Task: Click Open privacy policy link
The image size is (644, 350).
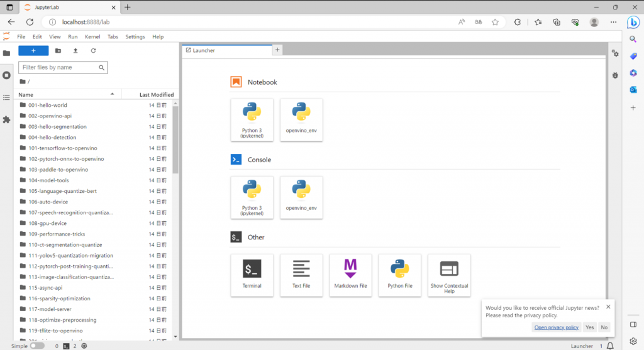Action: coord(556,327)
